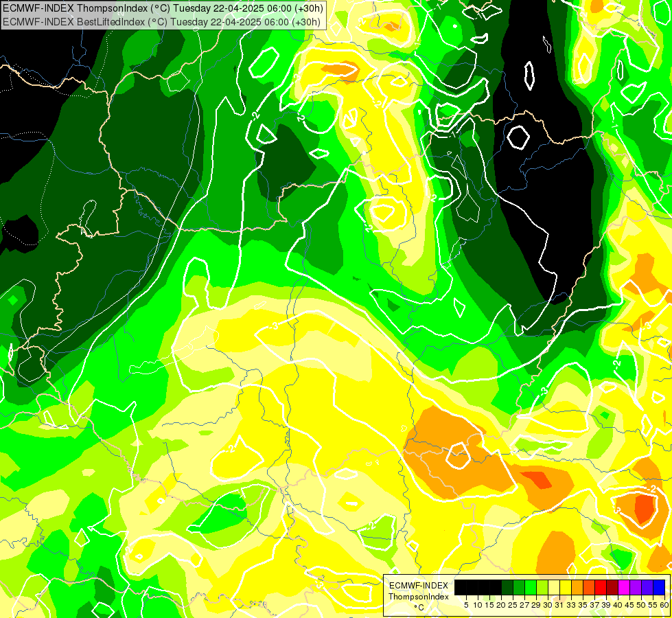The image size is (672, 618).
Task: Click the BestLiftedIndex title line in the header
Action: click(161, 21)
